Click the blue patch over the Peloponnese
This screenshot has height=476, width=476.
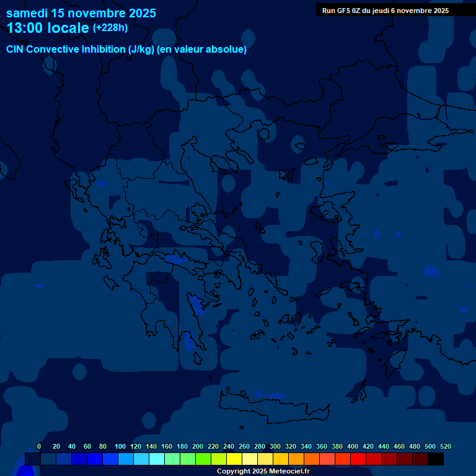click(x=197, y=304)
